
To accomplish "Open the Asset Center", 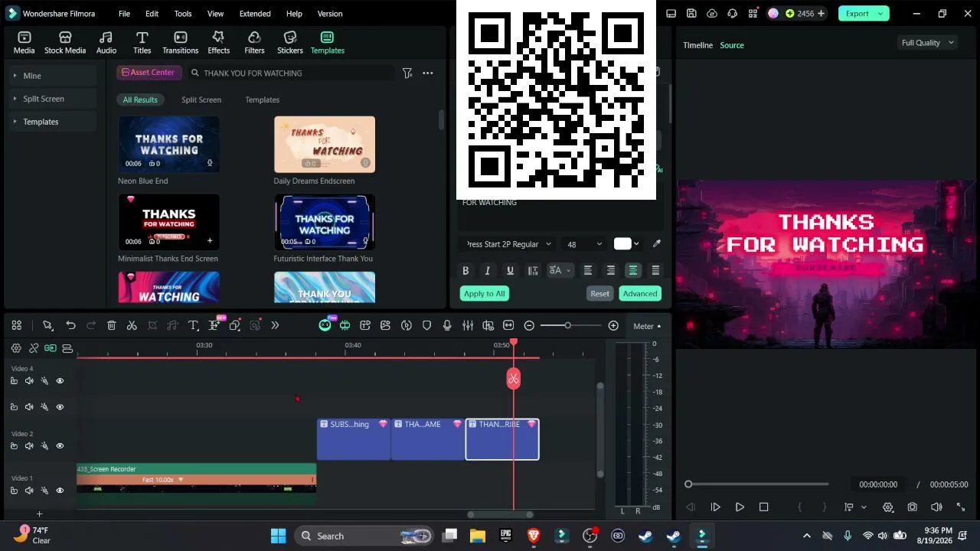I will click(149, 73).
